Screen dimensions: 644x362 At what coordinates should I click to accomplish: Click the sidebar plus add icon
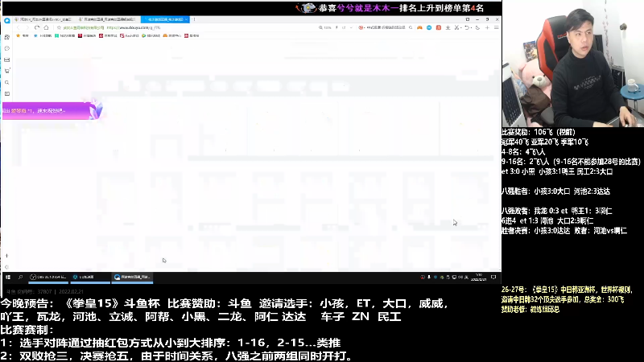[x=6, y=256]
